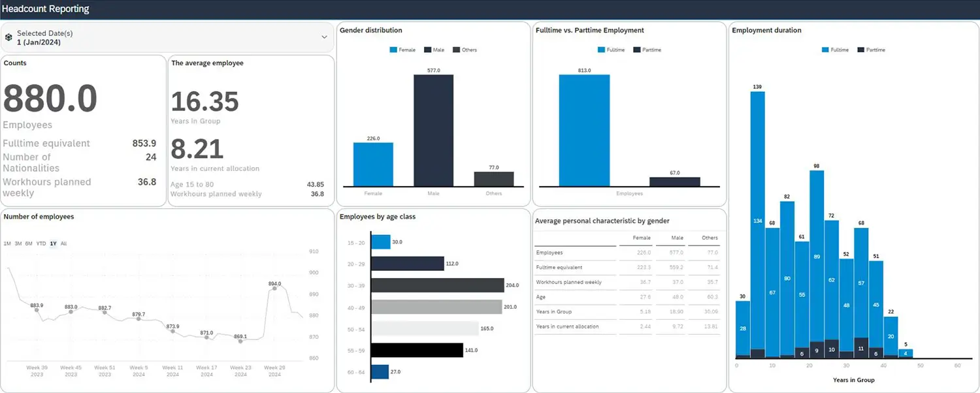
Task: Select the 30 - 39 age class bar
Action: (x=437, y=285)
